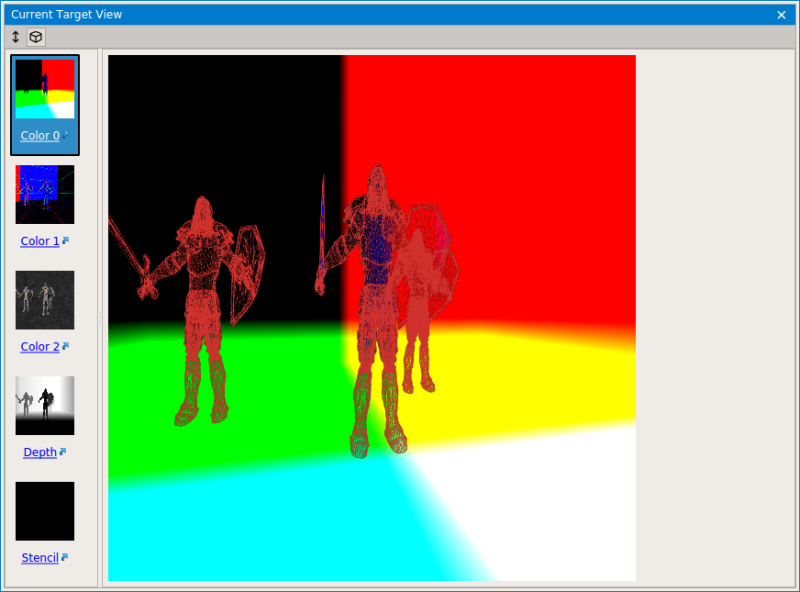Select the Color 0 thumbnail
This screenshot has height=592, width=800.
[45, 89]
